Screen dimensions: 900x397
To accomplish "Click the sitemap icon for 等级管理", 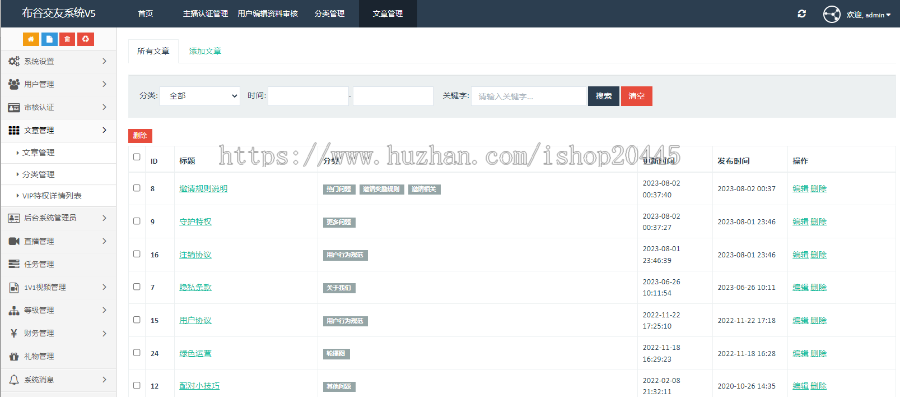I will (14, 310).
